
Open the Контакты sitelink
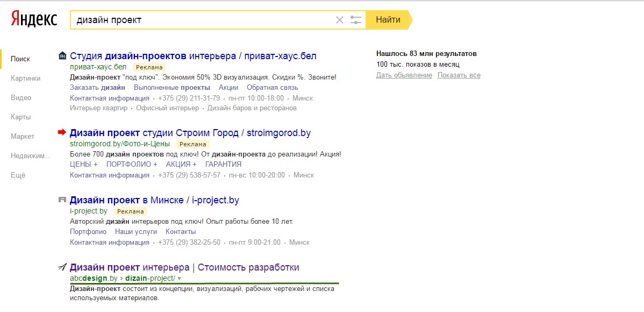pyautogui.click(x=181, y=231)
